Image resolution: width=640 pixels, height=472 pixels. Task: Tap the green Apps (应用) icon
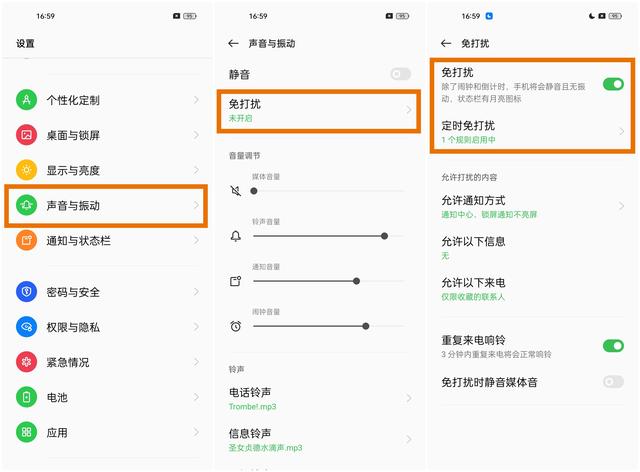27,432
